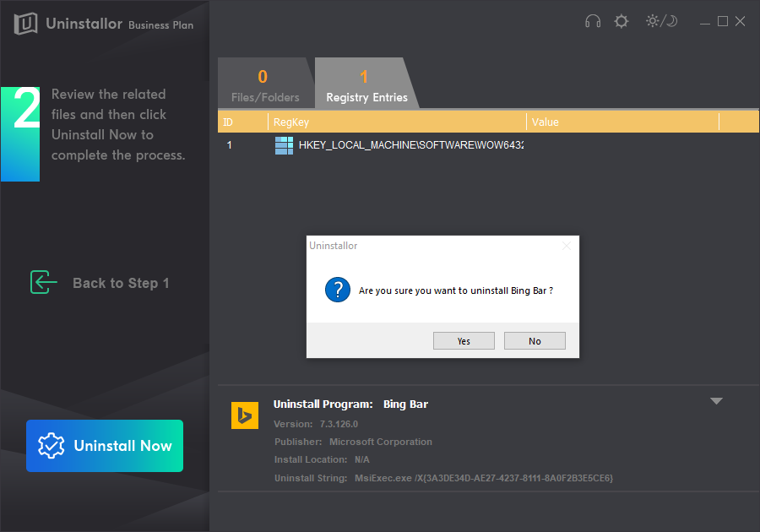Click the Version: 7.3.126.0 text
The height and width of the screenshot is (532, 760).
[x=316, y=424]
